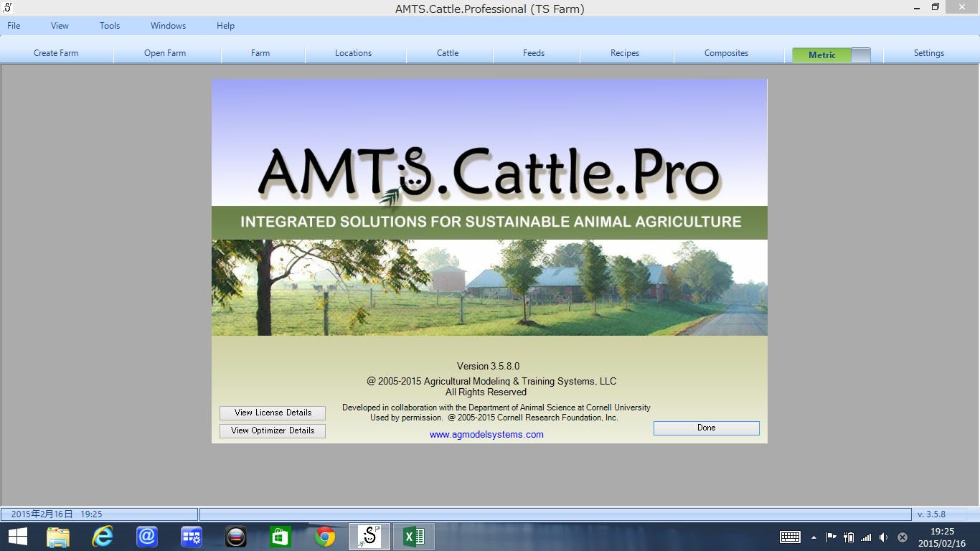Click the battery power tray icon
Screen dimensions: 980x551
tap(849, 537)
